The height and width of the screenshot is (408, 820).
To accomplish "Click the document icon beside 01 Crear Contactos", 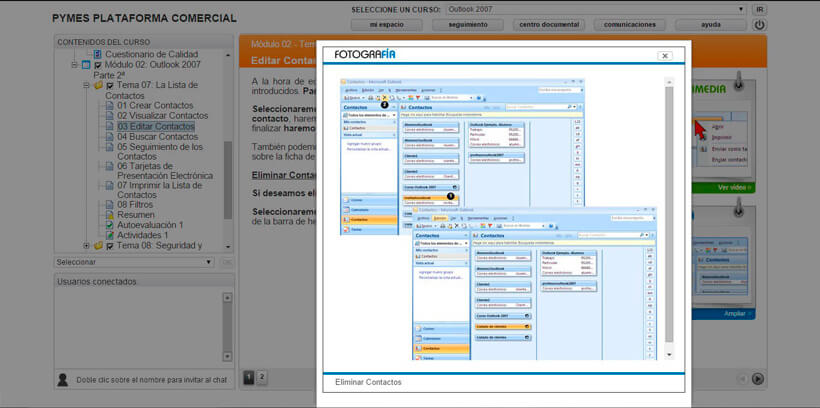I will (x=109, y=106).
